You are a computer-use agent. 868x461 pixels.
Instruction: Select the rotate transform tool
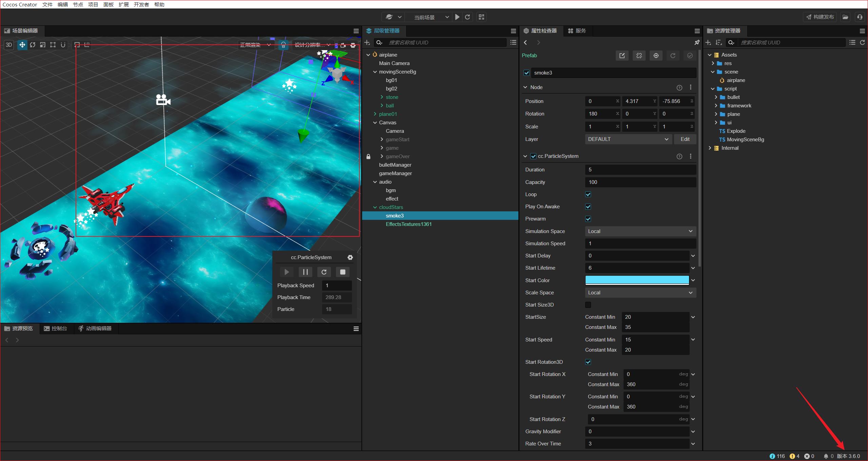pos(33,45)
